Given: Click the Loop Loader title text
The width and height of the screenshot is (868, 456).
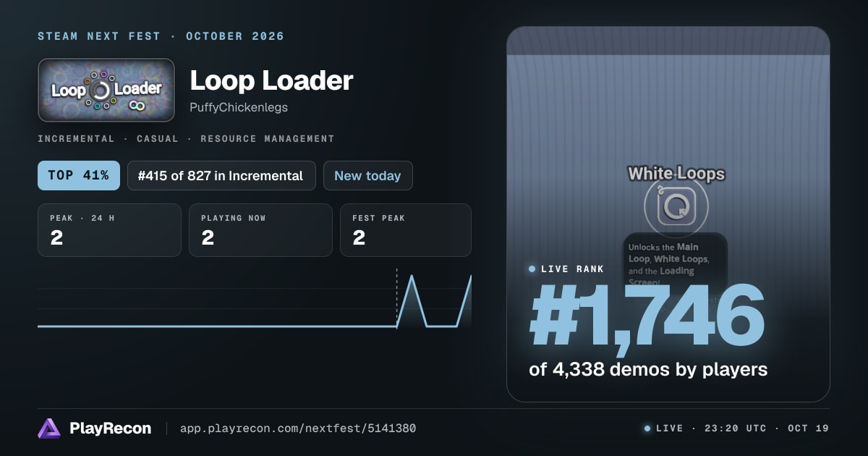Looking at the screenshot, I should pyautogui.click(x=271, y=80).
